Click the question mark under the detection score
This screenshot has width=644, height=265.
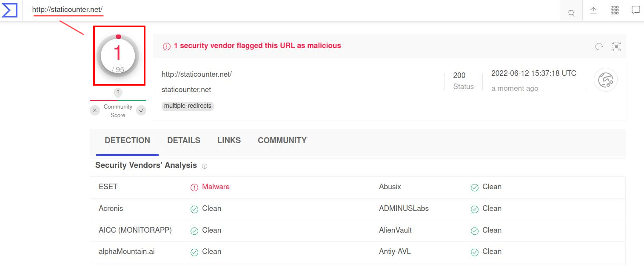click(118, 92)
